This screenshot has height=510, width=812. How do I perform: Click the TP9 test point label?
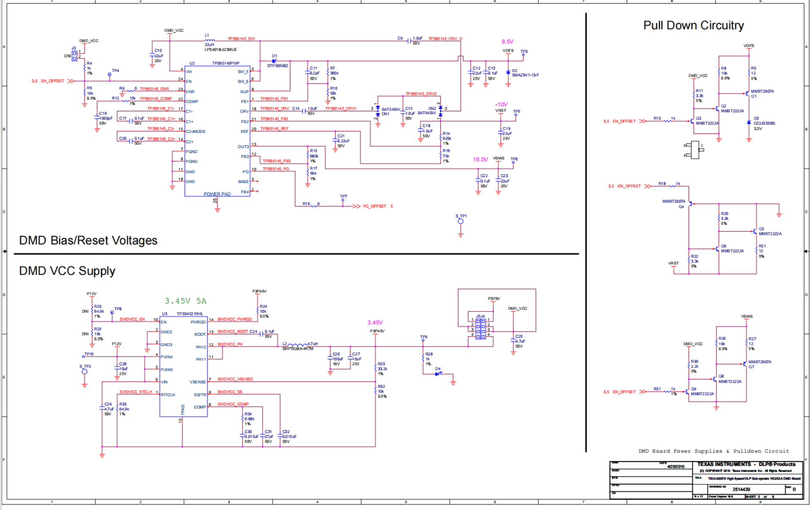coord(424,337)
